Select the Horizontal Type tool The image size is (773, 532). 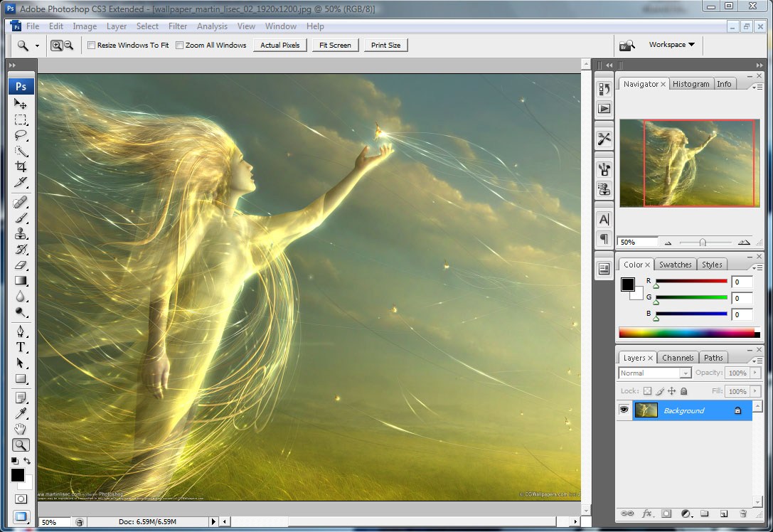pyautogui.click(x=21, y=347)
